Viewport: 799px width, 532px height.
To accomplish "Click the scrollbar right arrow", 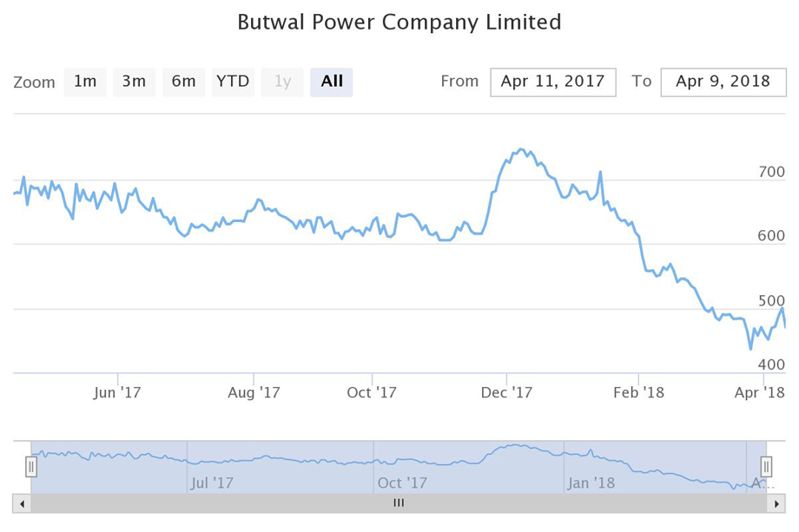I will 778,502.
